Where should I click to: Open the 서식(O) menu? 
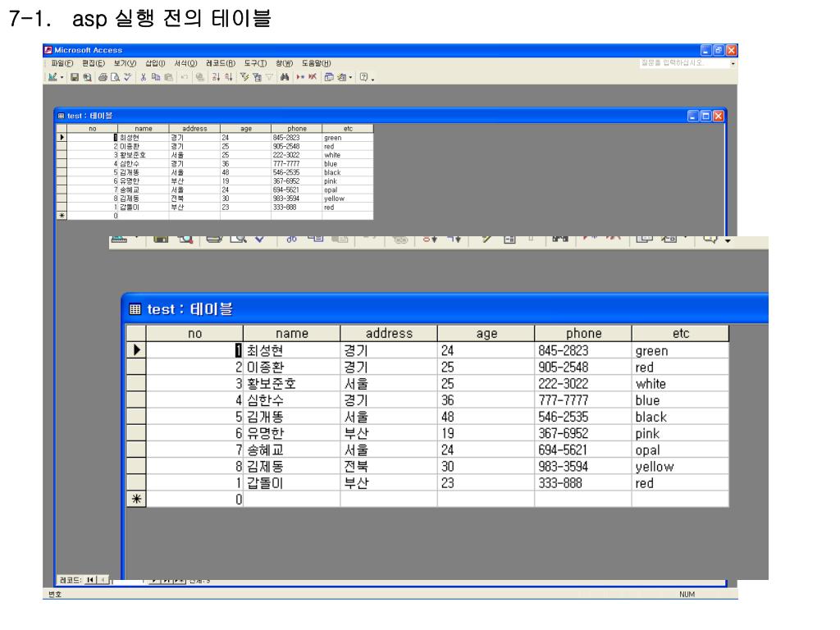pyautogui.click(x=186, y=63)
